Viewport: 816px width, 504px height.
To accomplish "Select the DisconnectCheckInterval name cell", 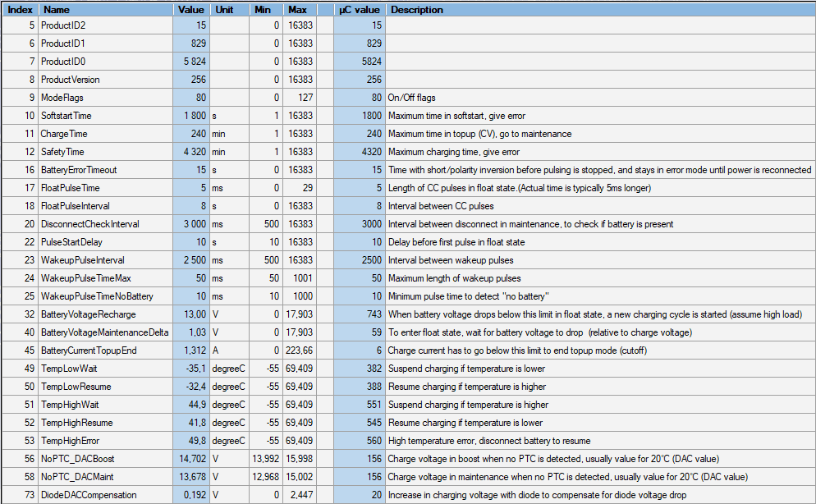I will pos(105,224).
